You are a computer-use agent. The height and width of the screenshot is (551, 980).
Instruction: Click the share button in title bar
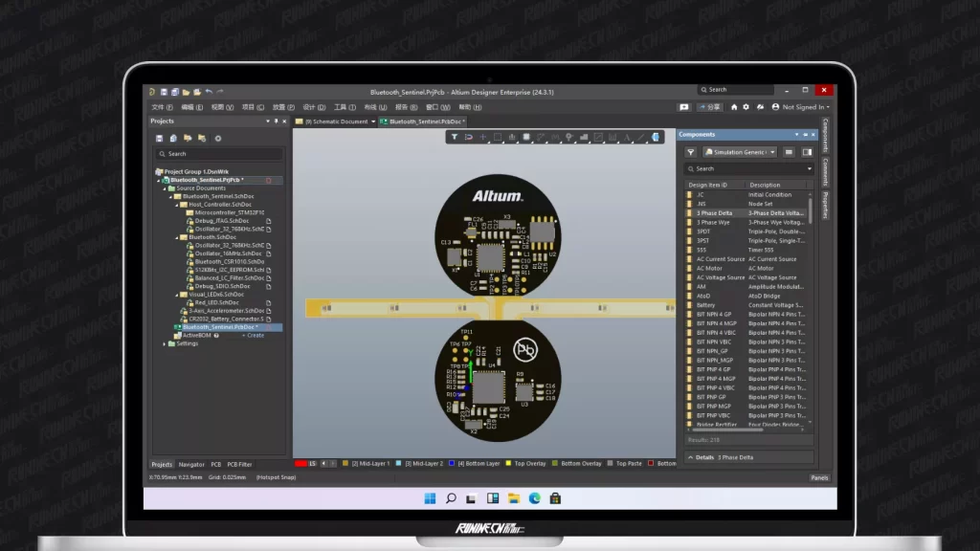pyautogui.click(x=709, y=107)
